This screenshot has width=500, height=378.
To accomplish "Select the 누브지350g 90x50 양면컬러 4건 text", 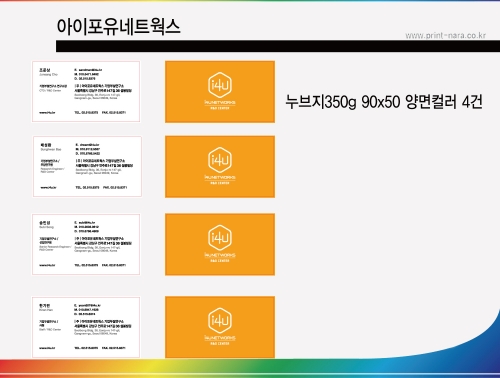I will [x=384, y=102].
